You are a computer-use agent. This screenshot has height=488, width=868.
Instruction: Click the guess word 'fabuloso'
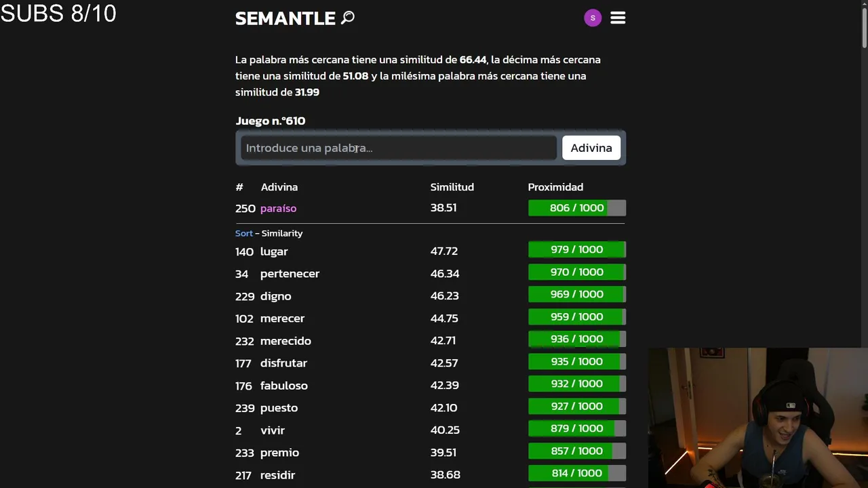283,386
